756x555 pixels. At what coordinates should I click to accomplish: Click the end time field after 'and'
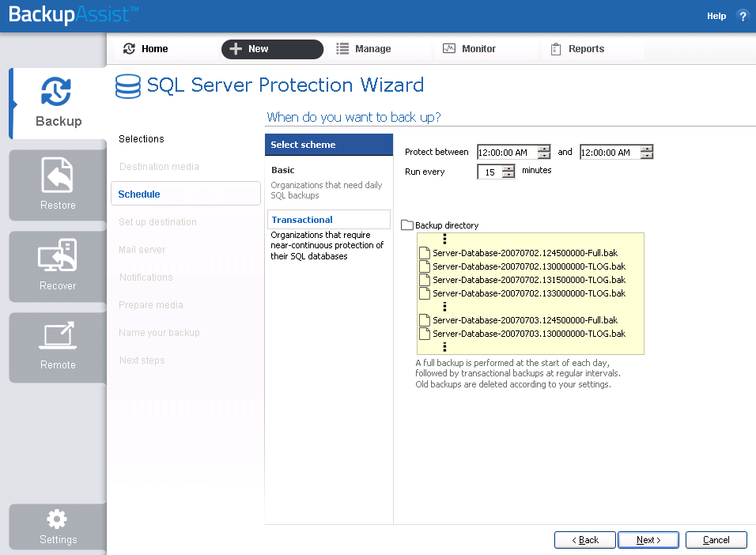610,153
